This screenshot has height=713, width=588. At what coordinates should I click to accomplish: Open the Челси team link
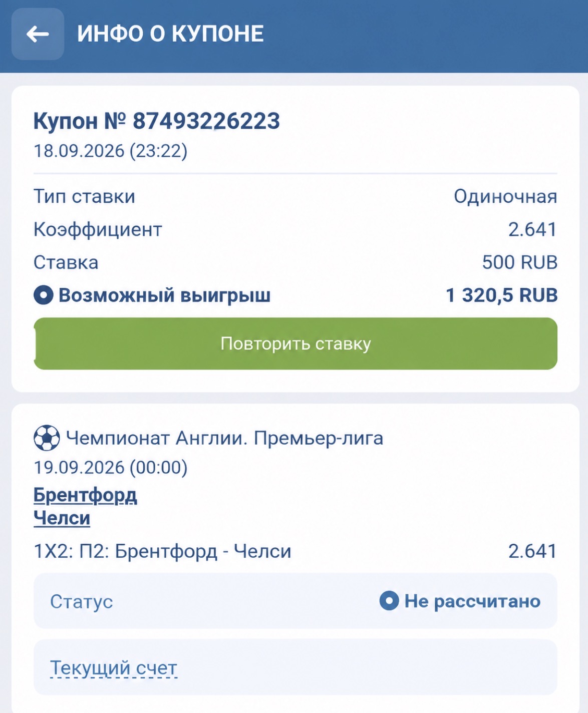62,518
